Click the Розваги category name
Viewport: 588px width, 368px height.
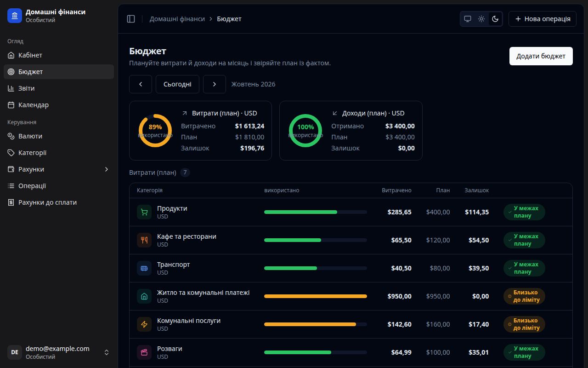170,349
